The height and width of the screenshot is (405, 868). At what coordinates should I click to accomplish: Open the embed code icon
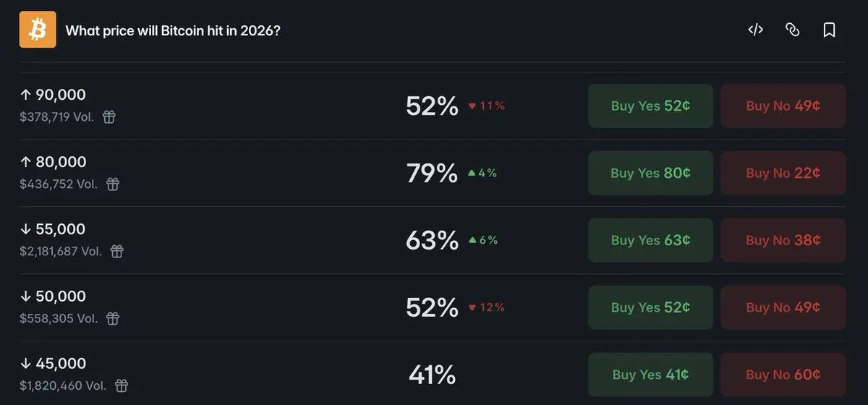pyautogui.click(x=755, y=30)
